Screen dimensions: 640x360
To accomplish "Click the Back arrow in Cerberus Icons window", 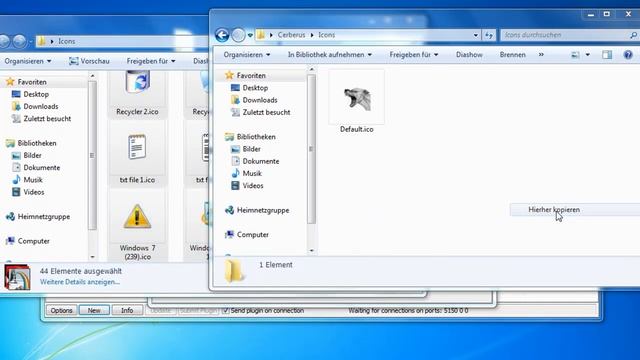I will tap(222, 35).
